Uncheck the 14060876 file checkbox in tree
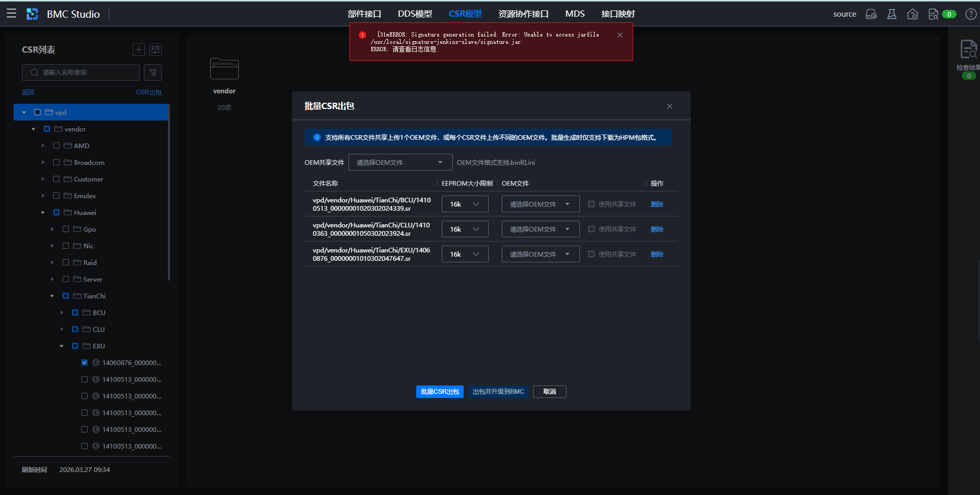 click(x=84, y=363)
